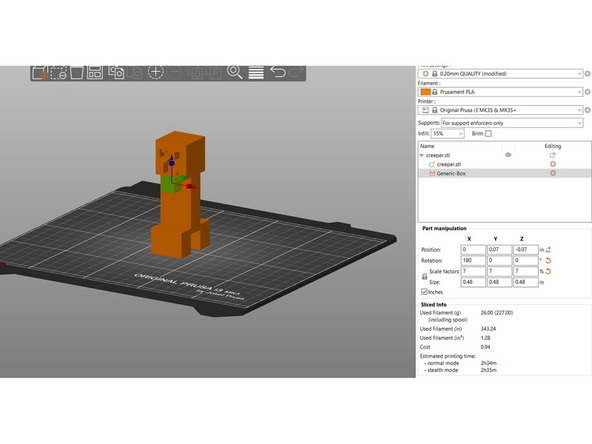Toggle visibility eye for creeper.stl
Image resolution: width=592 pixels, height=444 pixels.
tap(508, 155)
